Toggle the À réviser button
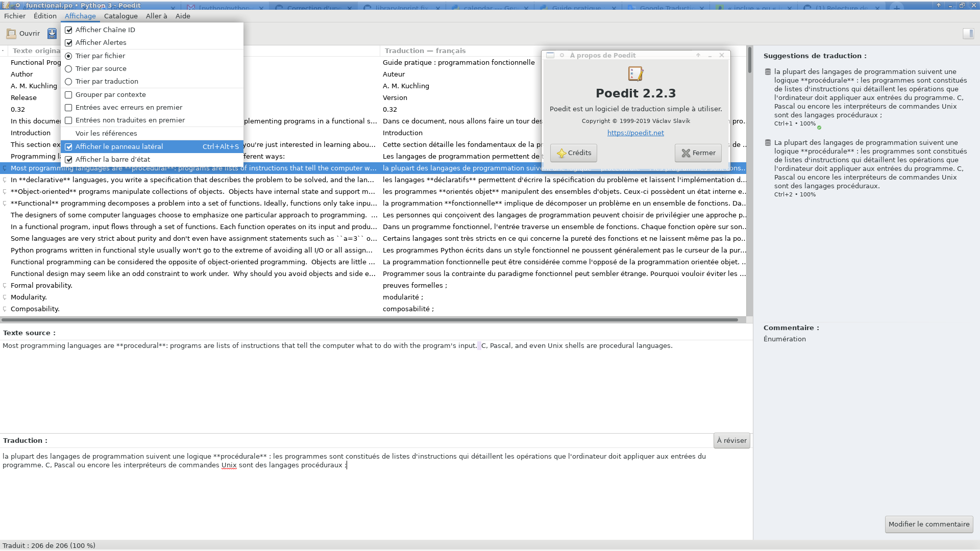 click(731, 440)
